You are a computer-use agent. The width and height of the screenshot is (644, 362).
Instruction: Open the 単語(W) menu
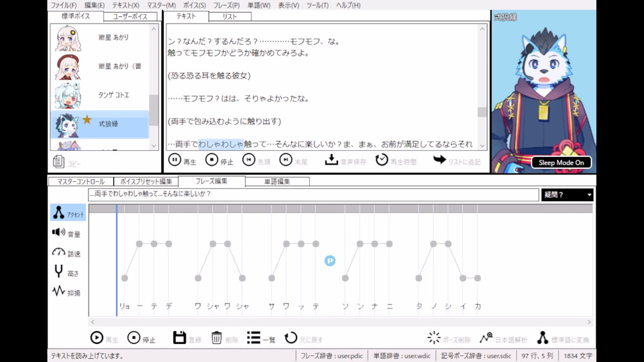tap(259, 5)
